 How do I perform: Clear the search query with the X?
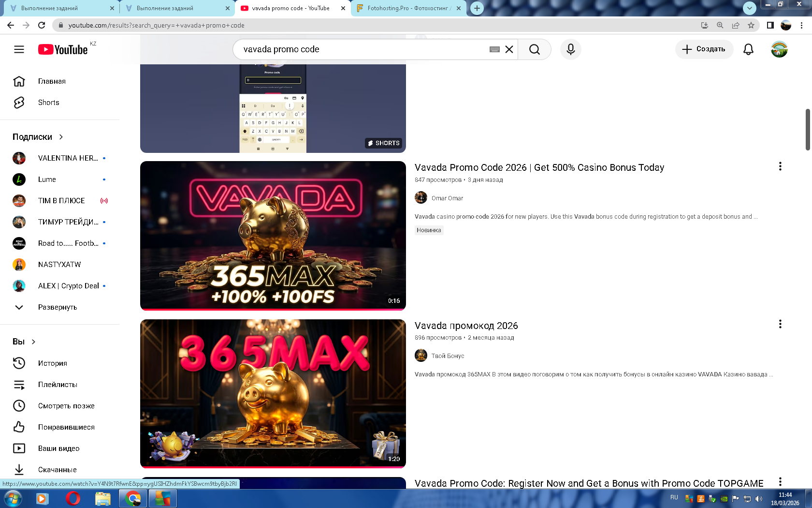point(509,49)
